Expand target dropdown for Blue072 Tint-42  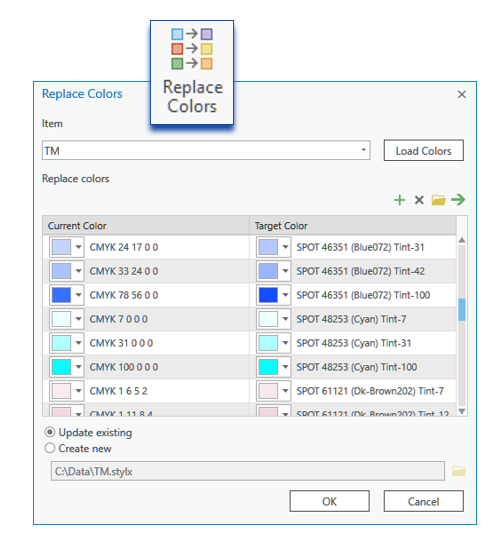pos(285,271)
